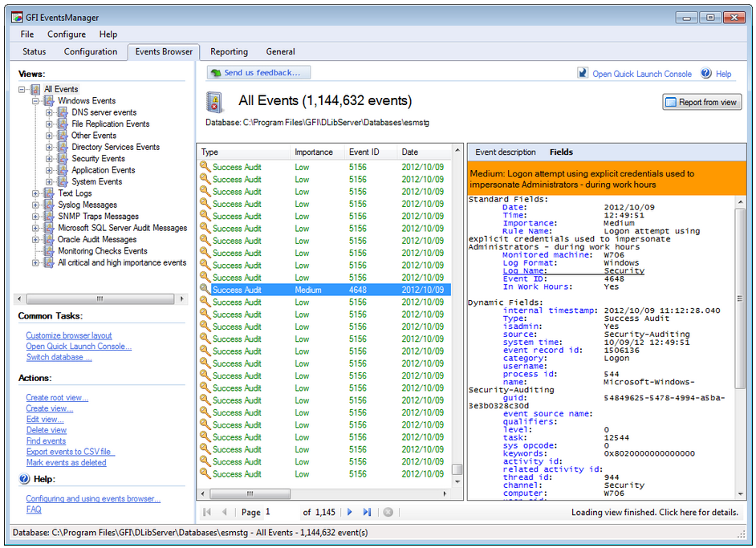Click the Monitoring Checks Events node icon

point(49,251)
